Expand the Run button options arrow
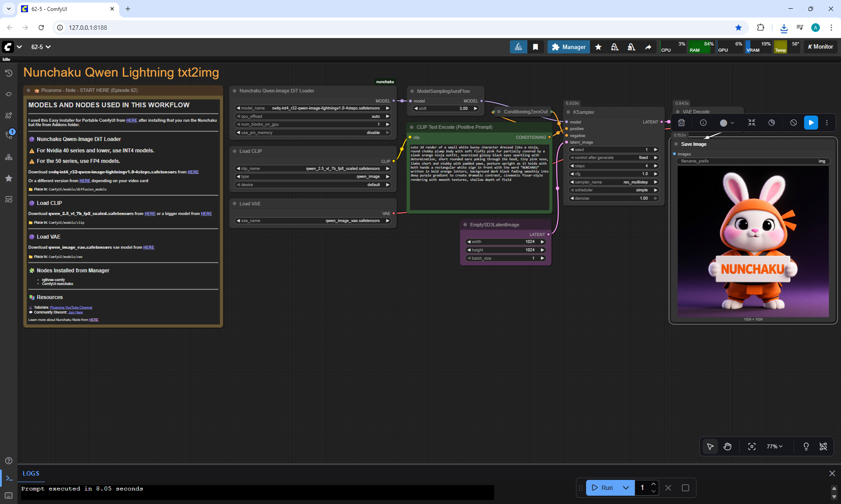 (626, 488)
